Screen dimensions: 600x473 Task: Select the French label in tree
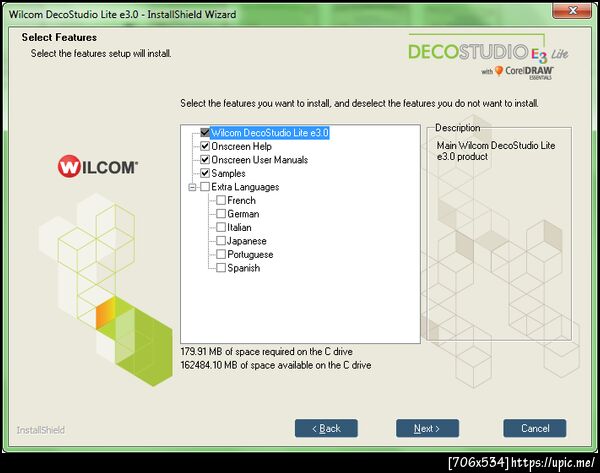pyautogui.click(x=241, y=200)
